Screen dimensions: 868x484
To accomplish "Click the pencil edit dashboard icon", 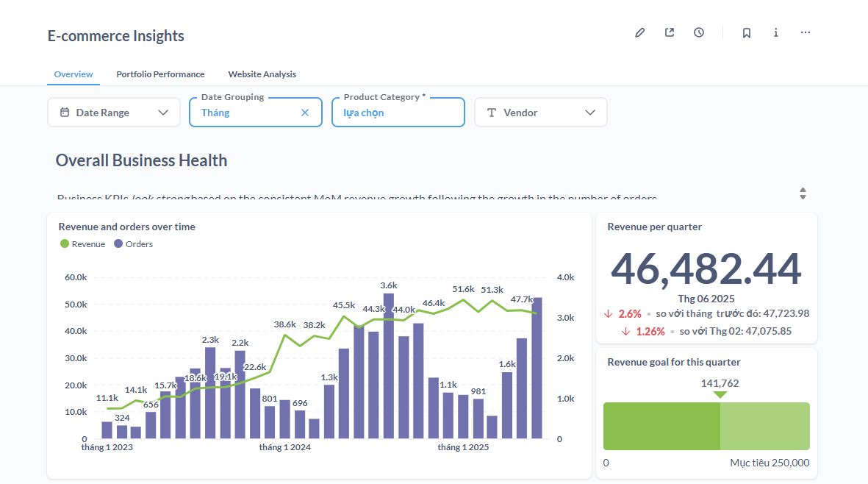I will (x=640, y=33).
